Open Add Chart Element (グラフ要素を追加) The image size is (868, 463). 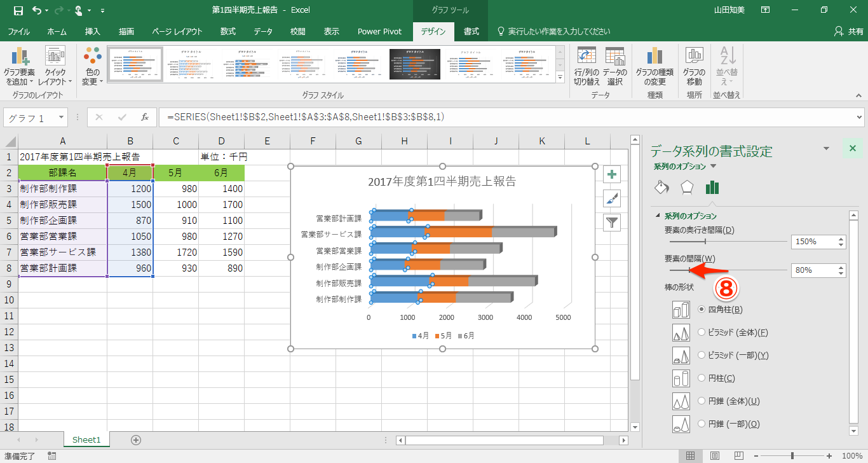point(20,66)
